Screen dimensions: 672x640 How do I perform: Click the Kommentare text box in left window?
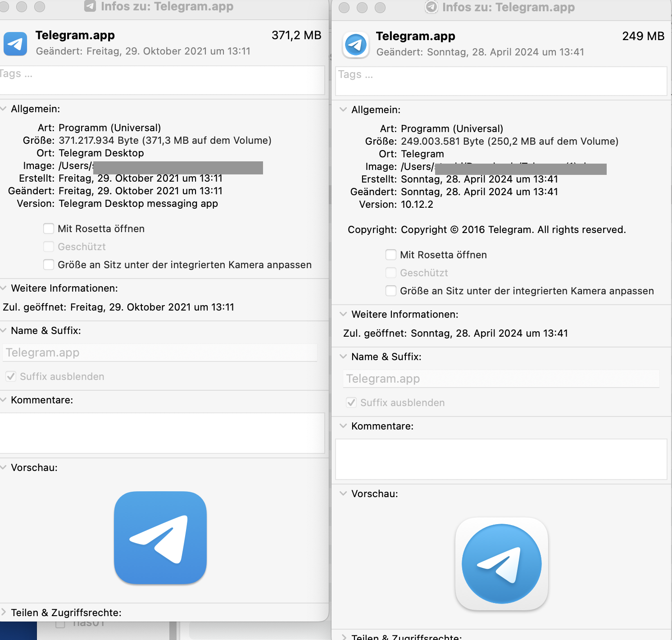pos(162,433)
